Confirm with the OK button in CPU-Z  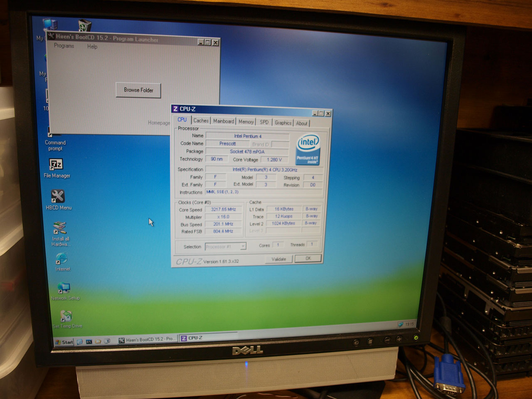[x=308, y=258]
